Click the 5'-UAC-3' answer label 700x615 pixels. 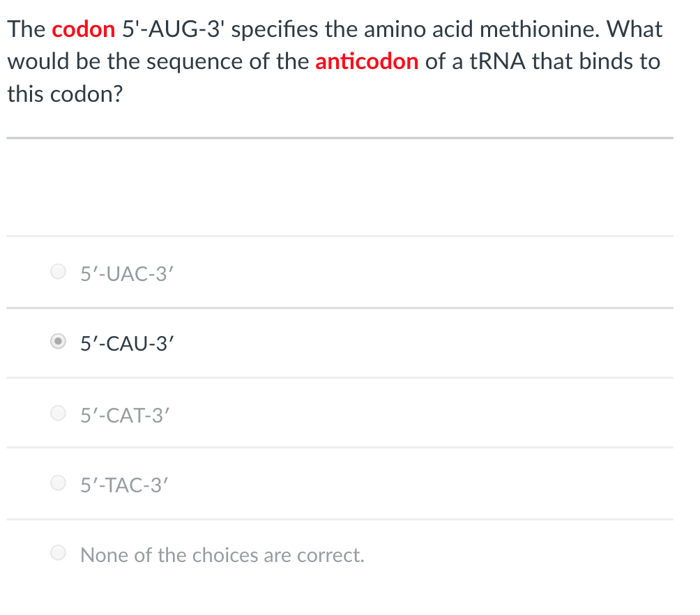click(x=125, y=274)
